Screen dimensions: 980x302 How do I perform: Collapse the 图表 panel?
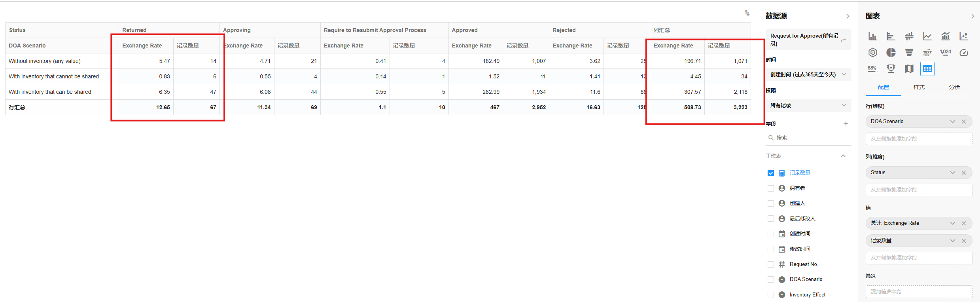(x=972, y=16)
